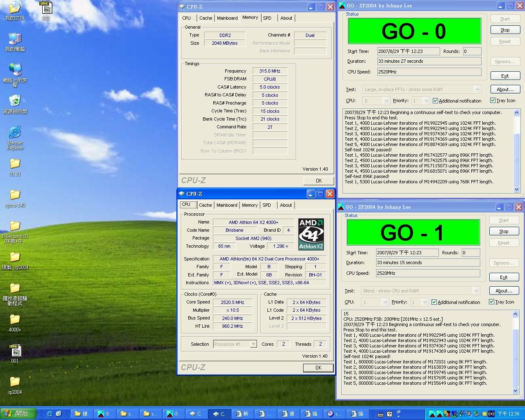This screenshot has height=420, width=525.
Task: Click the keyboard icon in the language bar
Action: click(x=381, y=414)
